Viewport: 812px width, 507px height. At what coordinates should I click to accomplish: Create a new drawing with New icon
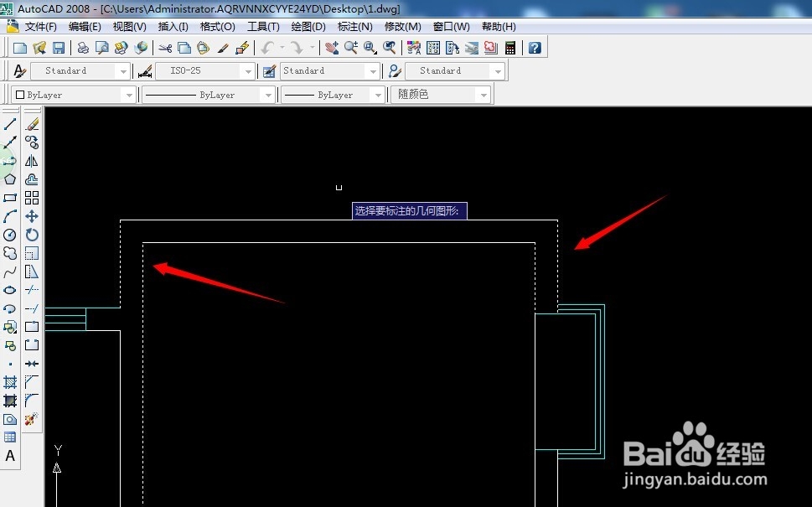[x=20, y=48]
